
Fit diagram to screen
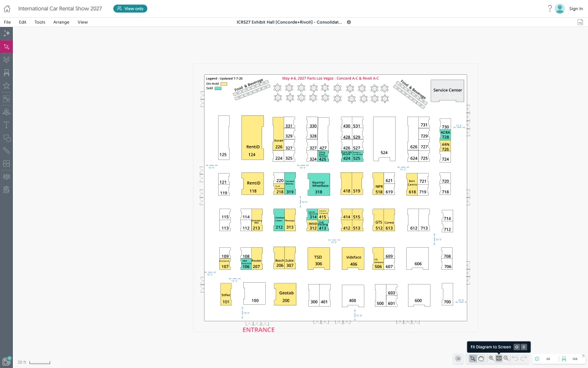click(x=499, y=359)
